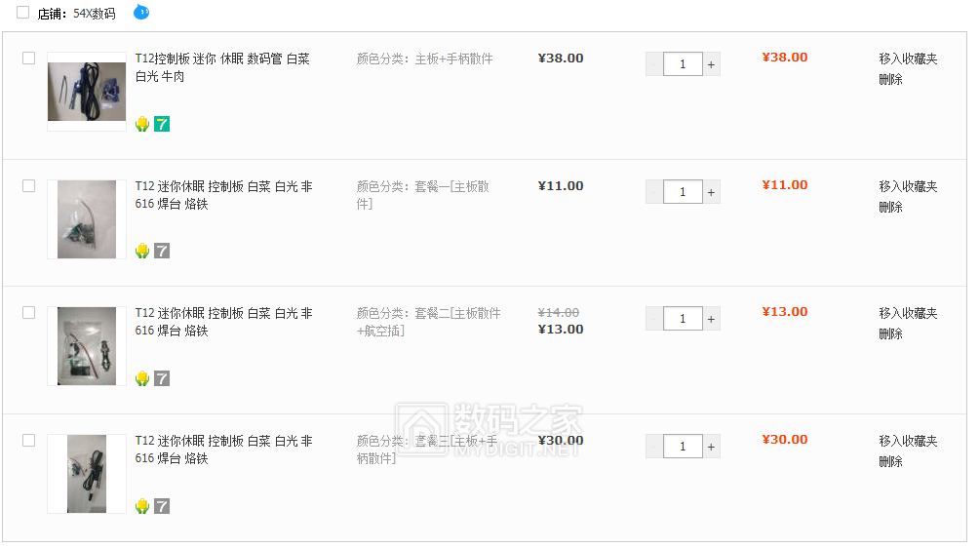This screenshot has width=980, height=548.
Task: Increase quantity of the ¥11.00 item
Action: pos(711,192)
